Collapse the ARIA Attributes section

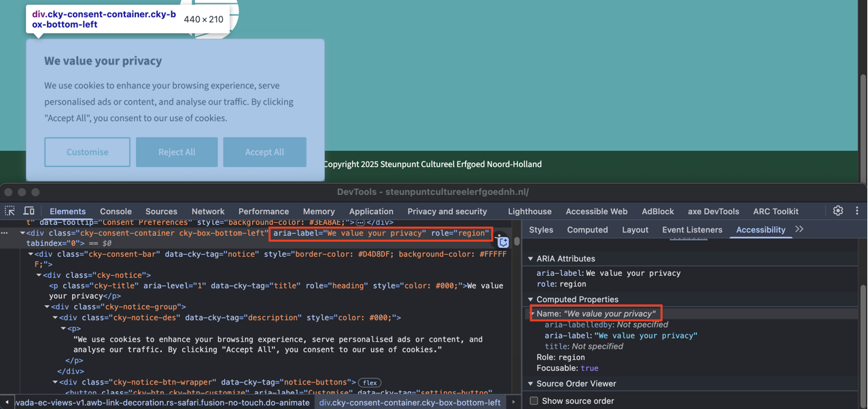(x=531, y=259)
